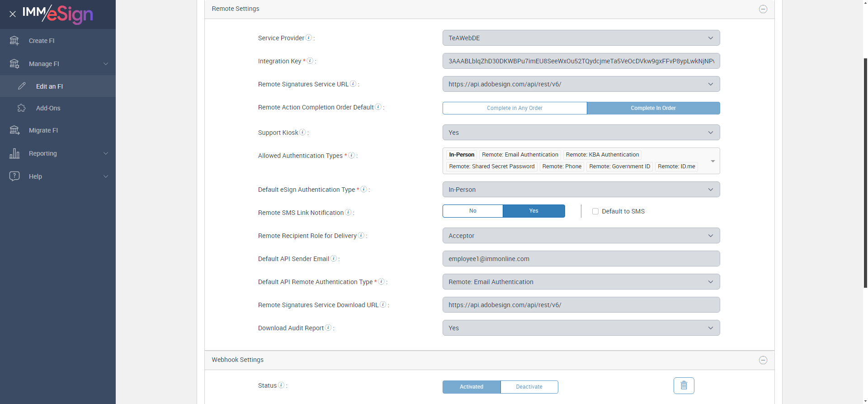Close the sidebar with the X icon
The width and height of the screenshot is (868, 404).
(13, 14)
